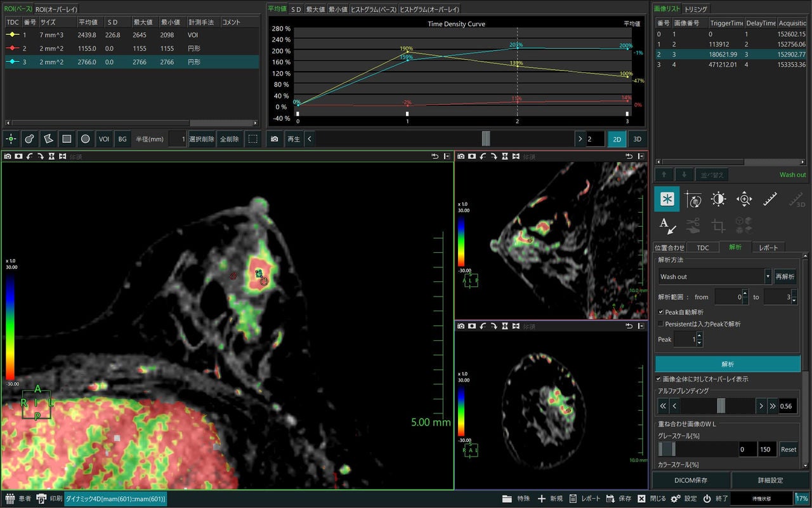812x508 pixels.
Task: Click the アルファブレンディング slider handle
Action: [x=721, y=406]
